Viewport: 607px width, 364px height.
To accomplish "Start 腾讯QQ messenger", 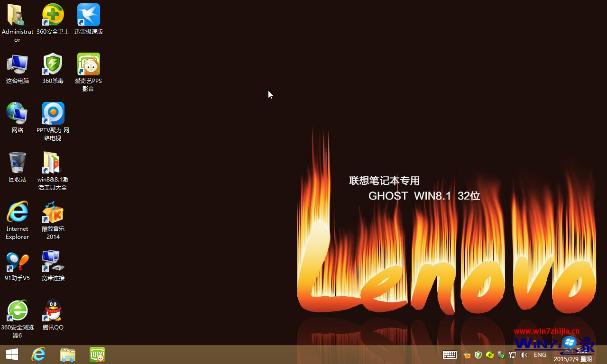I will (53, 310).
